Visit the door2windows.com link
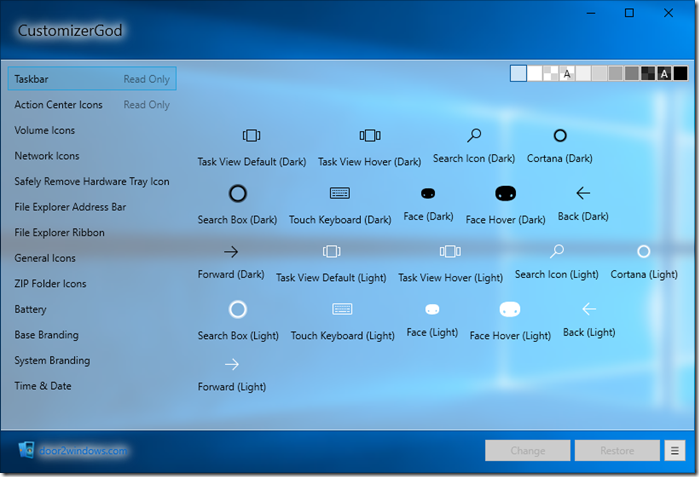 click(83, 451)
